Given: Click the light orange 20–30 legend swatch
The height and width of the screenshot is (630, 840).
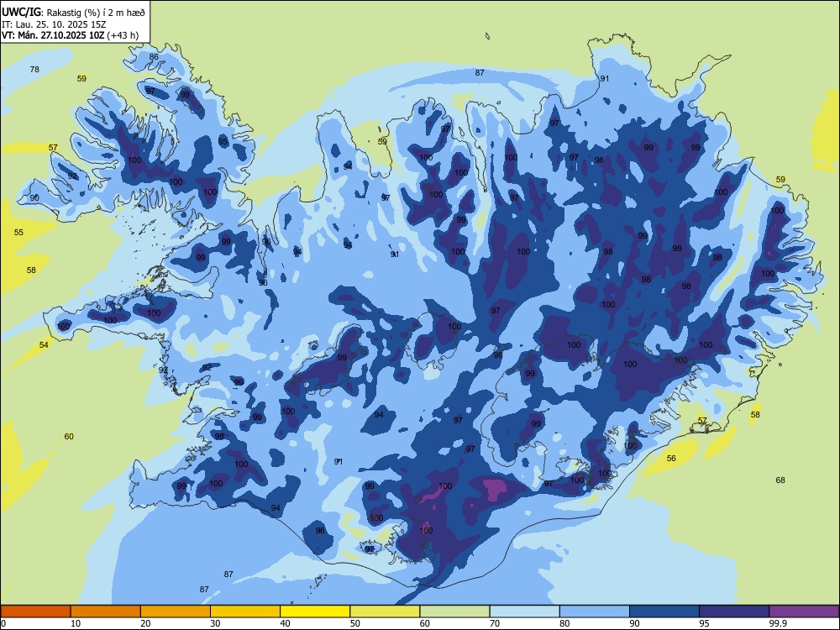Looking at the screenshot, I should [x=176, y=612].
